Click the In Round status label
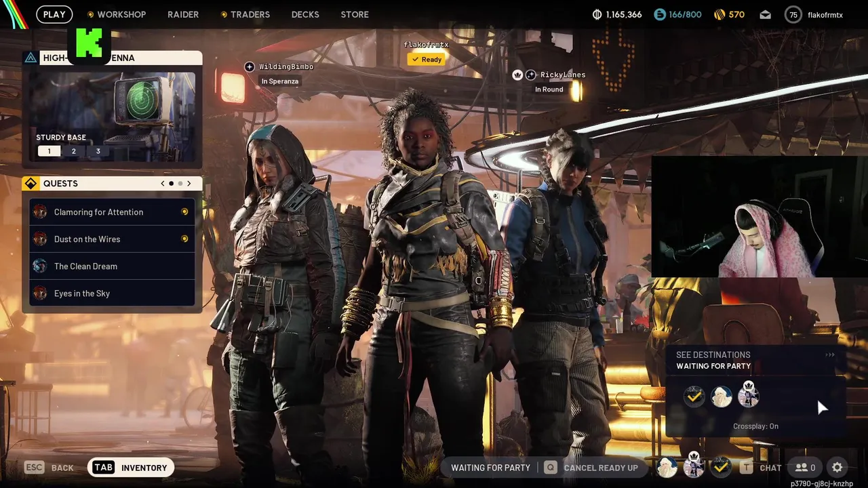 click(549, 89)
